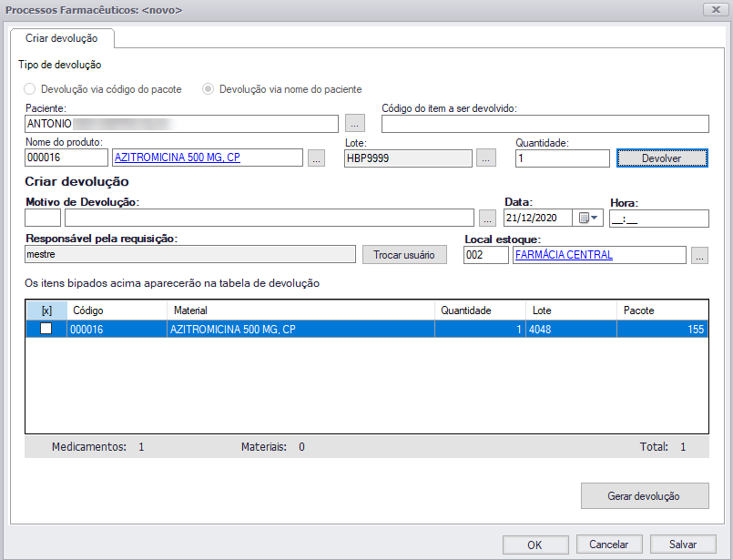
Task: Click AZITROMICINA 500 MG, CP table cell
Action: (x=300, y=329)
